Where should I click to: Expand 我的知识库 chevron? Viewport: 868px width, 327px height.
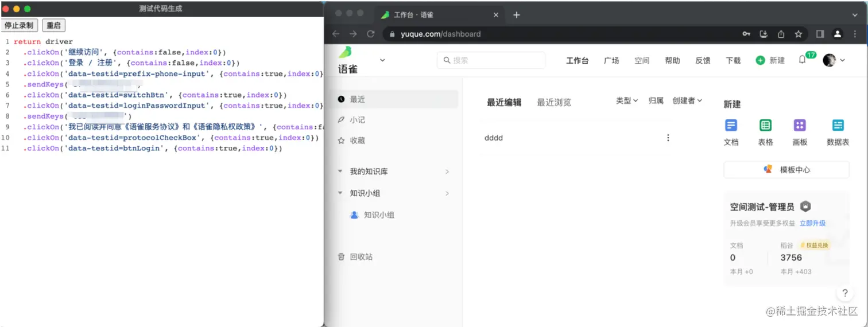[x=447, y=172]
